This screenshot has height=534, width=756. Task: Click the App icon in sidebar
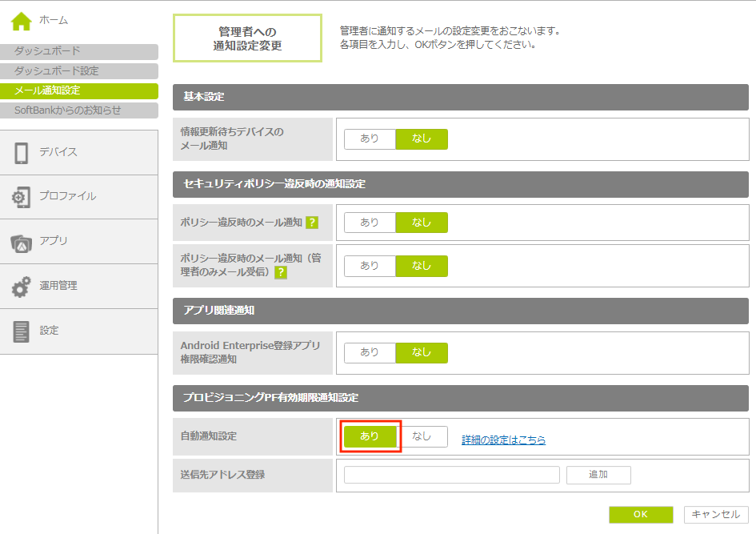click(x=22, y=242)
